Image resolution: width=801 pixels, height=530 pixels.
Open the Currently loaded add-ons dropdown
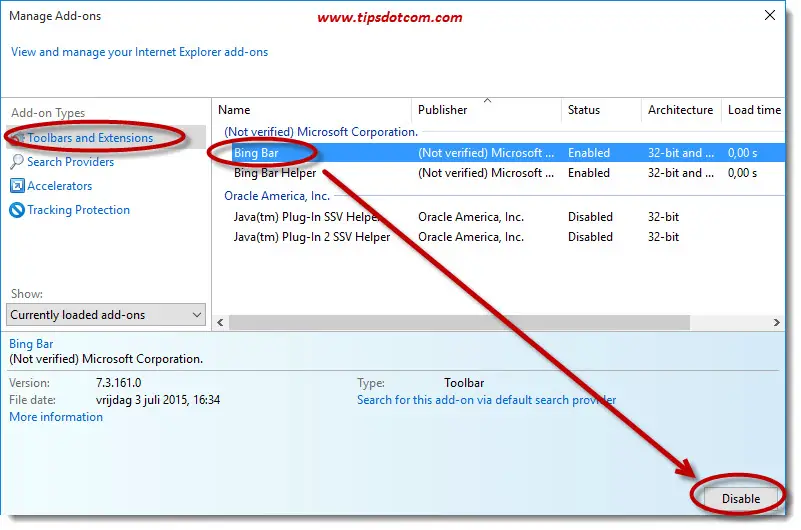(106, 315)
